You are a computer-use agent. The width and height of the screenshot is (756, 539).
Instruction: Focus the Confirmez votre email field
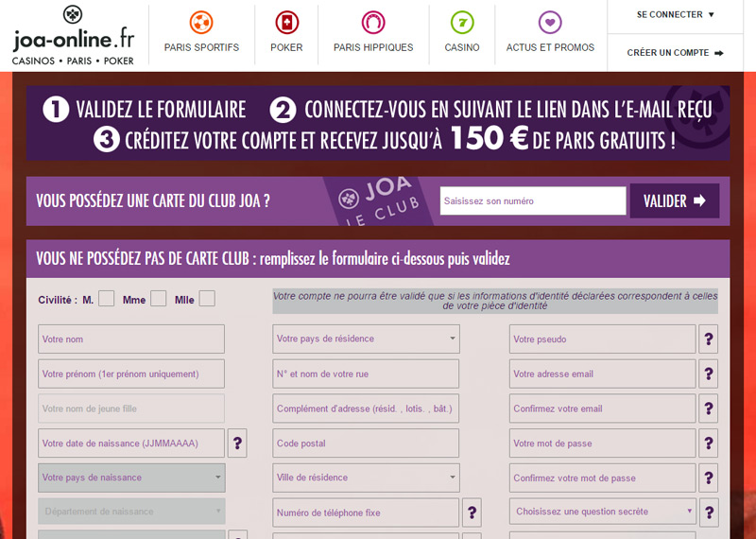(603, 409)
